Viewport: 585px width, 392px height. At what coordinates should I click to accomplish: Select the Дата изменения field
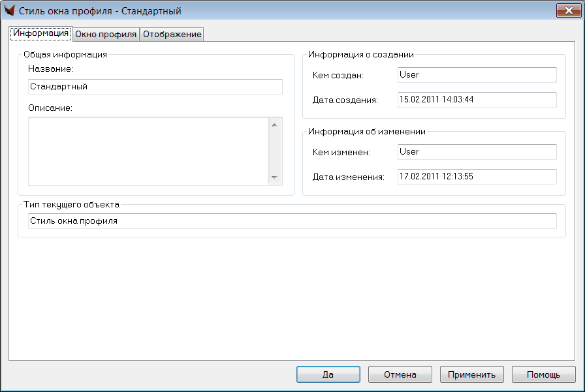pyautogui.click(x=477, y=177)
